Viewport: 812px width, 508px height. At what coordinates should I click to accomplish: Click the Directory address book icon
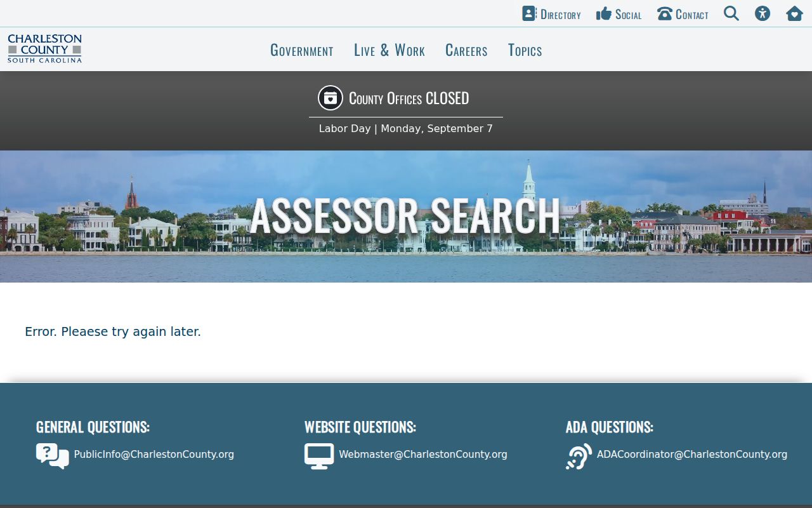click(529, 13)
